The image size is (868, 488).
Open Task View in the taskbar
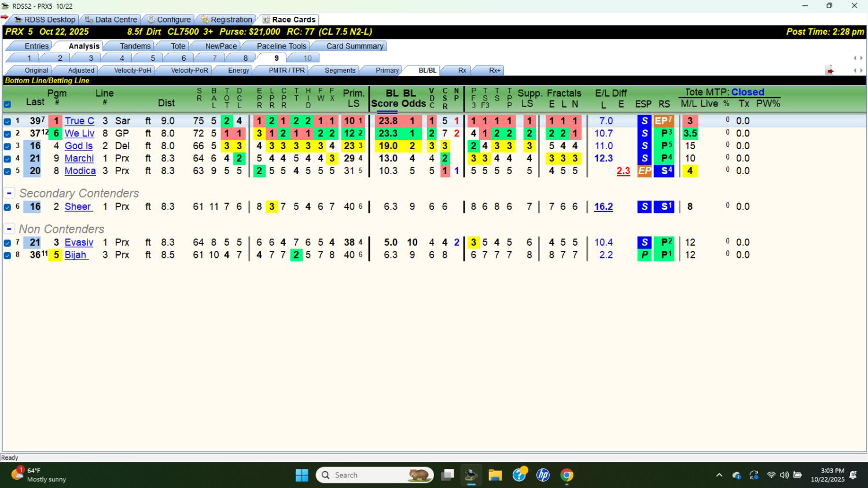tap(447, 475)
